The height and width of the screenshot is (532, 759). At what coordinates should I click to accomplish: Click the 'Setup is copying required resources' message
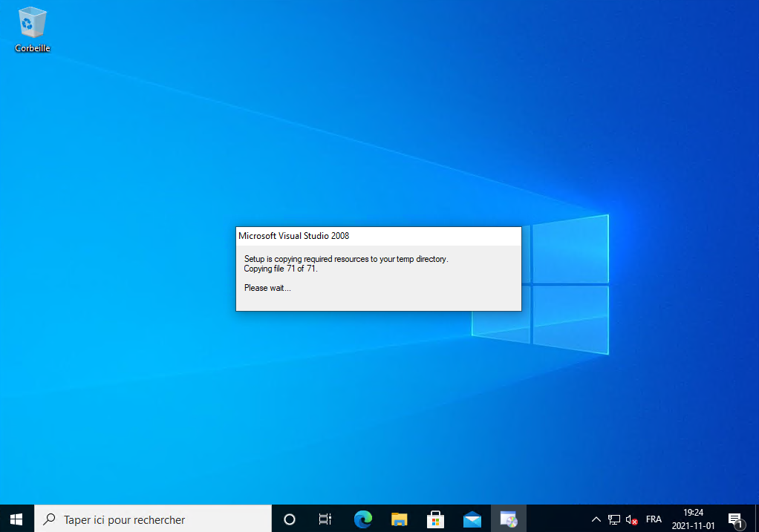click(x=346, y=259)
